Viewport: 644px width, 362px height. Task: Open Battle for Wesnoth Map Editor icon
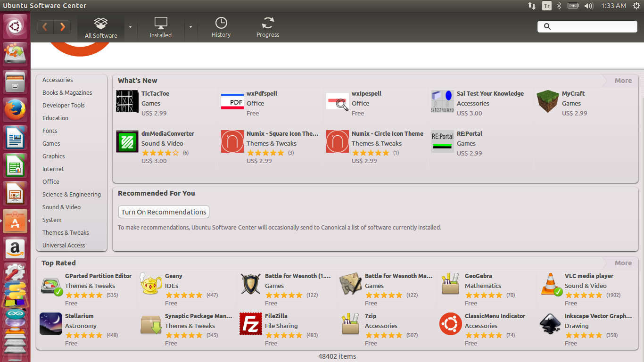tap(351, 284)
